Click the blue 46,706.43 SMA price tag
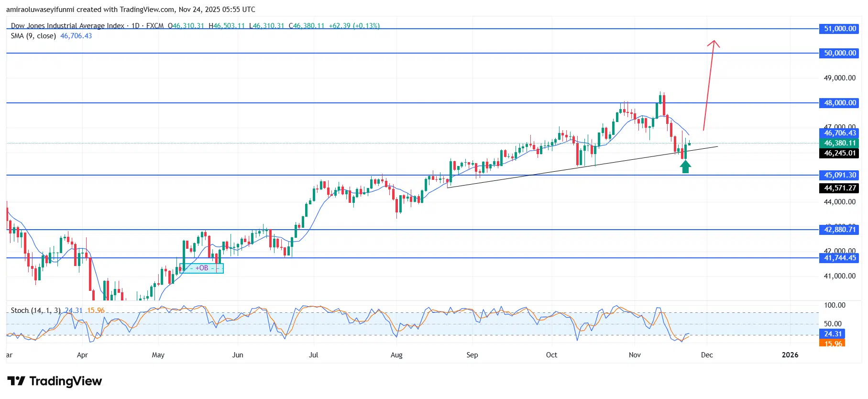The width and height of the screenshot is (868, 399). click(x=839, y=133)
